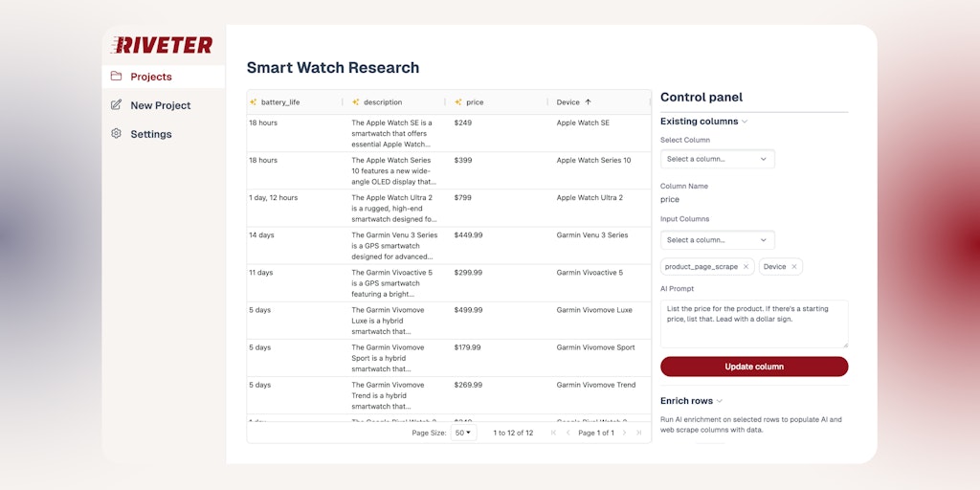Click the Riveter logo
This screenshot has height=490, width=980.
[x=162, y=45]
